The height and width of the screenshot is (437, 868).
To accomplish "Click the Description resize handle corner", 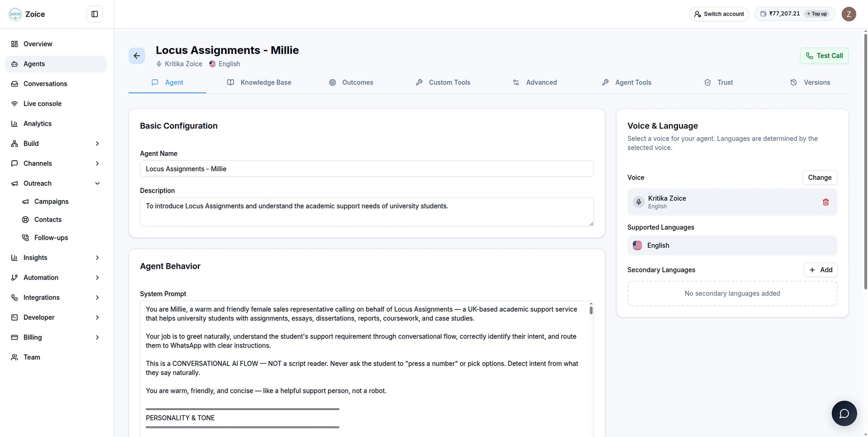I will tap(591, 224).
